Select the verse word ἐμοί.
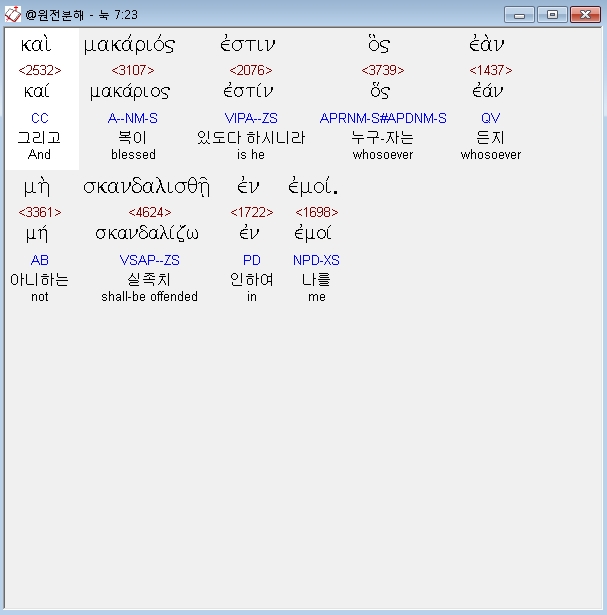This screenshot has height=615, width=607. (313, 187)
